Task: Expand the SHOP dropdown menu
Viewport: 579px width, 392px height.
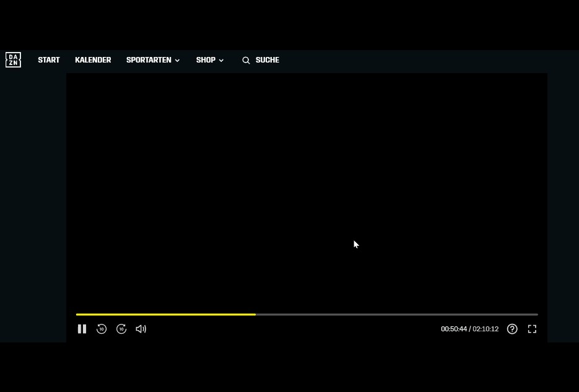Action: click(210, 60)
